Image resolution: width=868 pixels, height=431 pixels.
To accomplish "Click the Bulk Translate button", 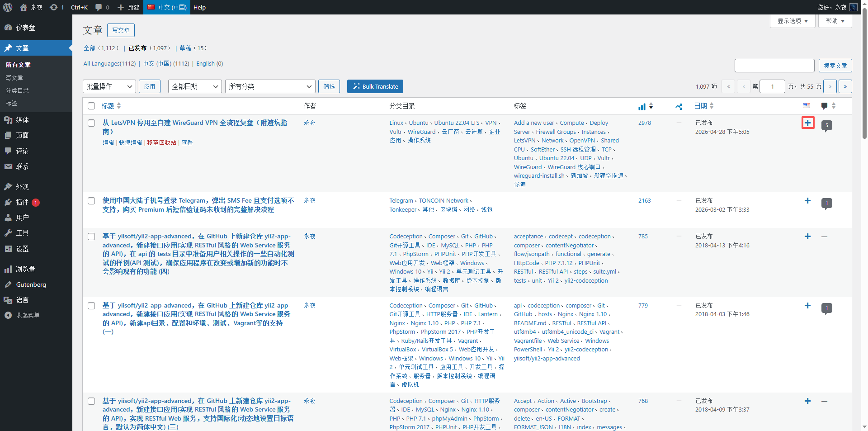I will pyautogui.click(x=375, y=86).
